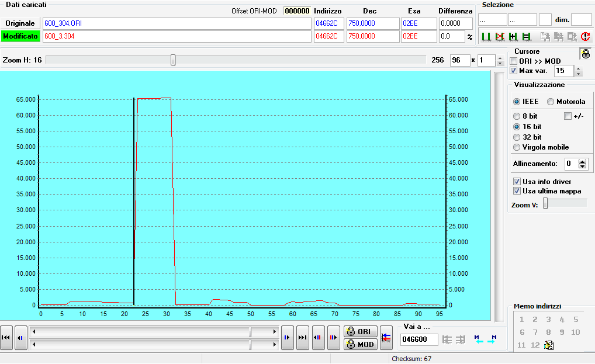Screen dimensions: 595x364
Task: Click the align maps icon beside ORI/MOD
Action: click(386, 338)
